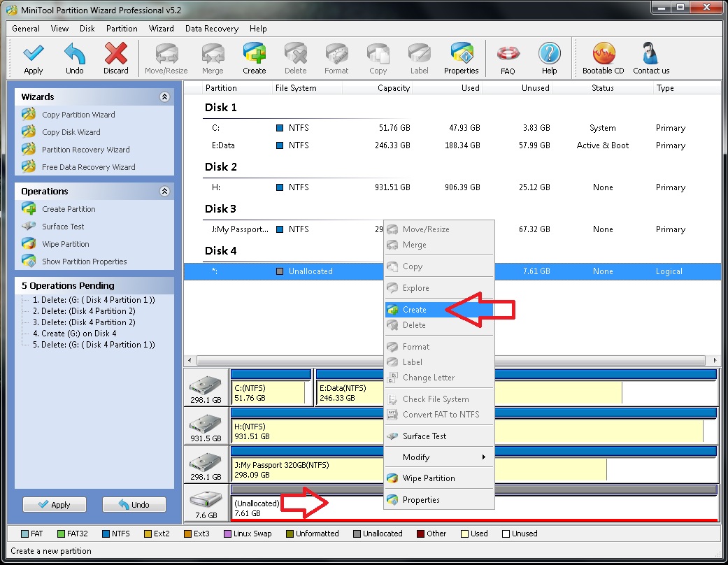Image resolution: width=728 pixels, height=565 pixels.
Task: Click the Apply checkmark toolbar icon
Action: coord(34,54)
